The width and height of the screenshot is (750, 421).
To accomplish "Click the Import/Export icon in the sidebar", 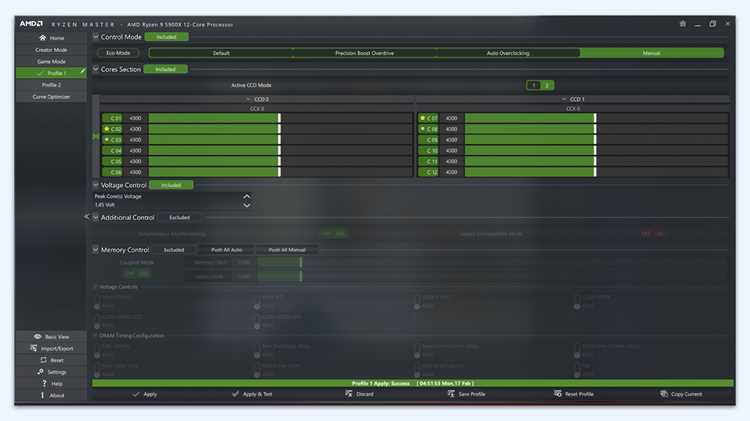I will click(x=33, y=348).
